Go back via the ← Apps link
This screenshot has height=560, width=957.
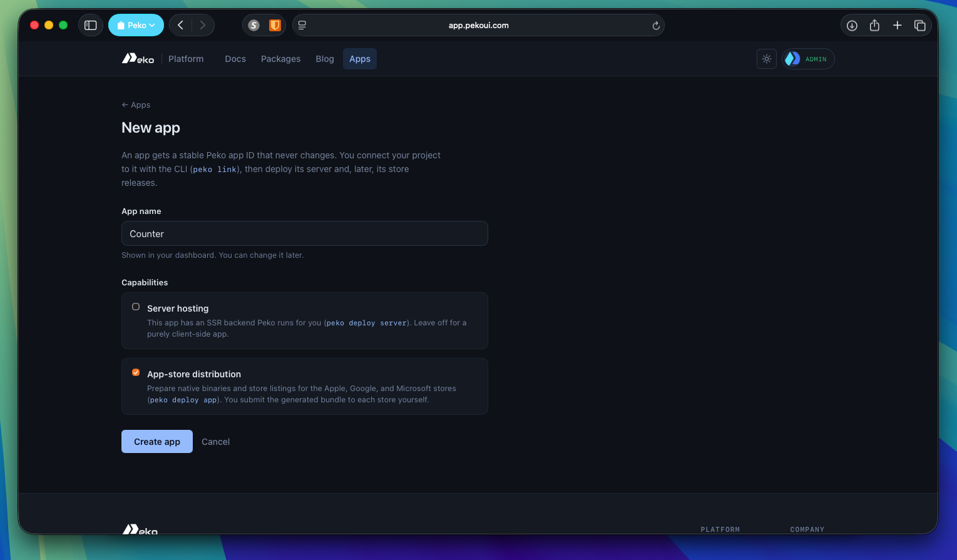tap(136, 105)
